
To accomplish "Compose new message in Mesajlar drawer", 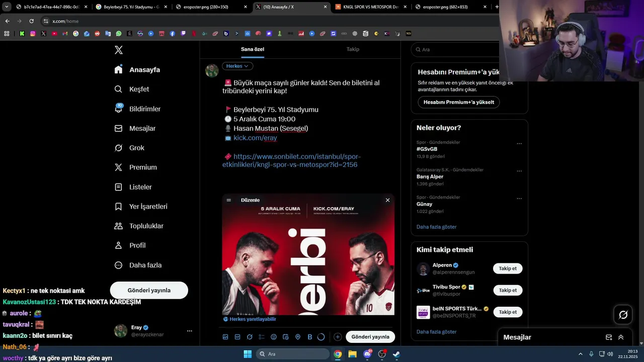I will click(609, 337).
